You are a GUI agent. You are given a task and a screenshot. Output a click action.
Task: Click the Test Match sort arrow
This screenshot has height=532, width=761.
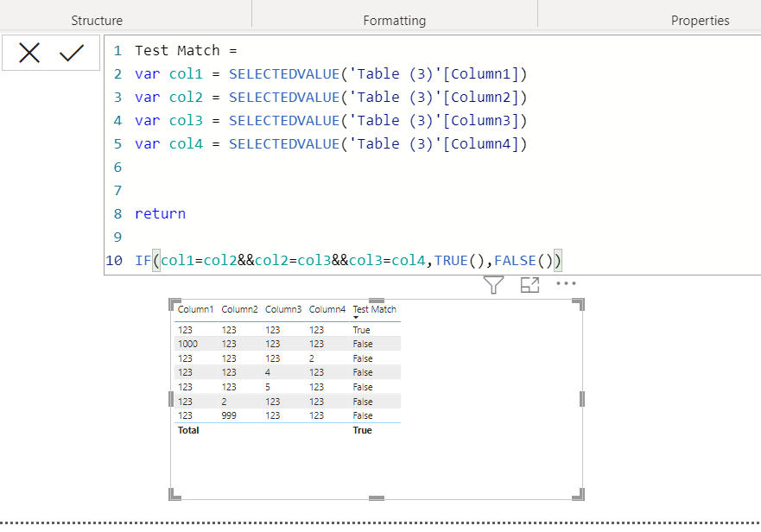(356, 318)
